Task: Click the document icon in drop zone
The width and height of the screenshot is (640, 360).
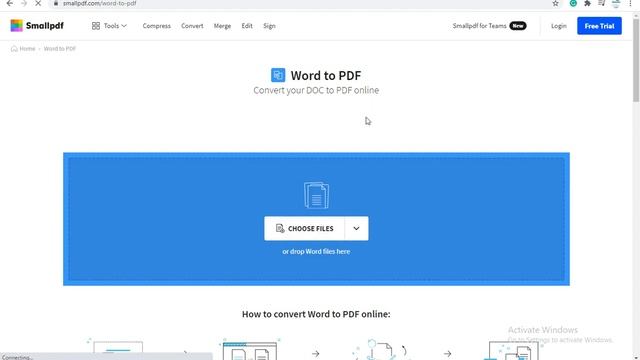Action: pos(316,195)
